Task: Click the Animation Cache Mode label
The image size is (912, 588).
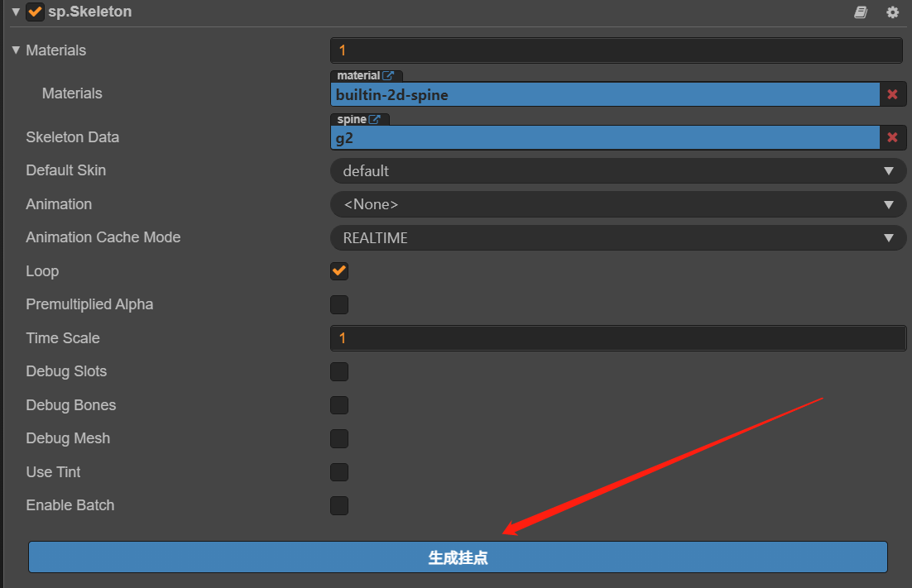Action: pos(103,237)
